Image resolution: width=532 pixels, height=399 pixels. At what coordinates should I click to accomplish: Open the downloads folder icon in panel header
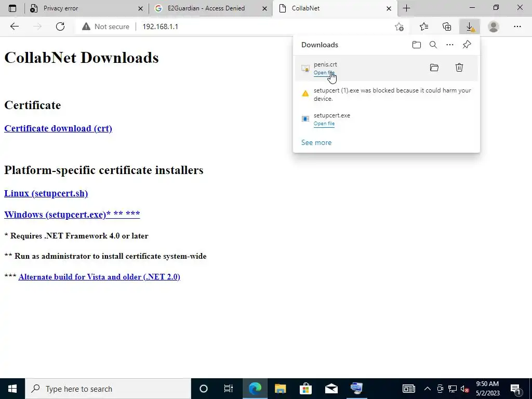(x=416, y=45)
